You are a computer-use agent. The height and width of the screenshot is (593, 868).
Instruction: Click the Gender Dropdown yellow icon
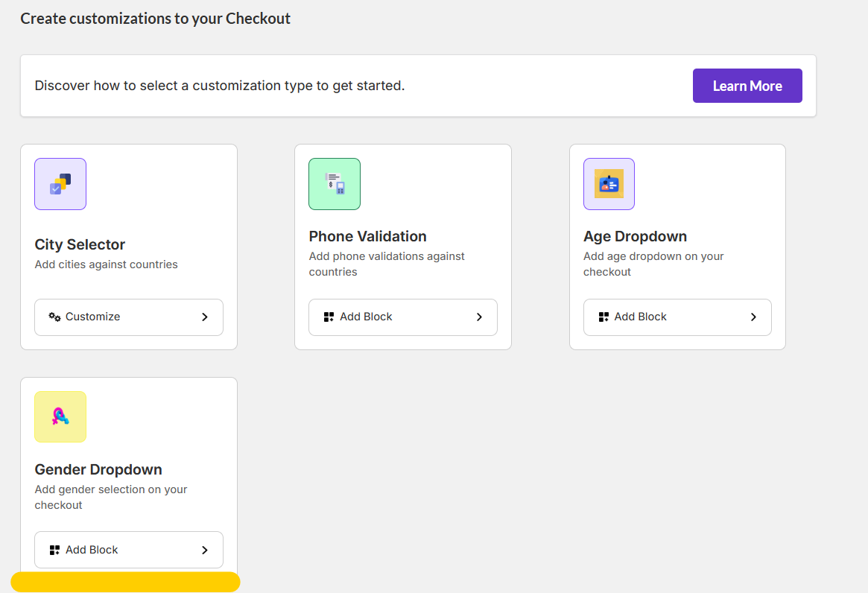click(60, 417)
